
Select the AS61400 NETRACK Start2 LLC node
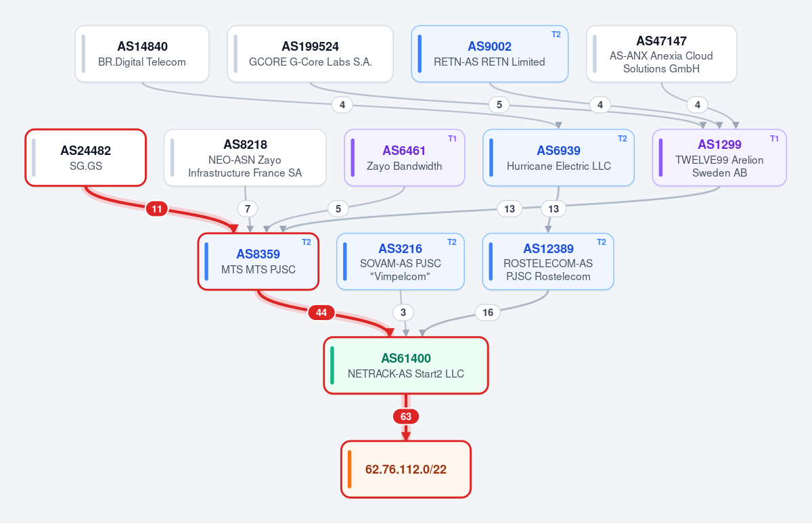pos(406,365)
